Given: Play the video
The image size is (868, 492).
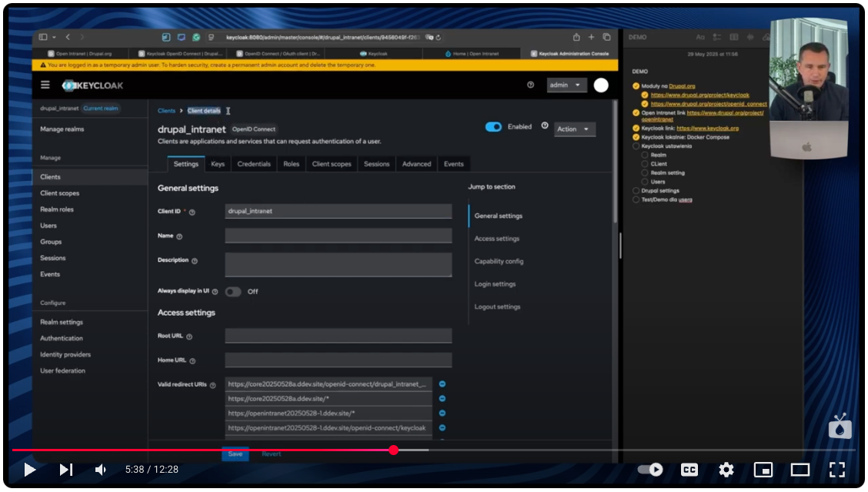Looking at the screenshot, I should tap(30, 470).
